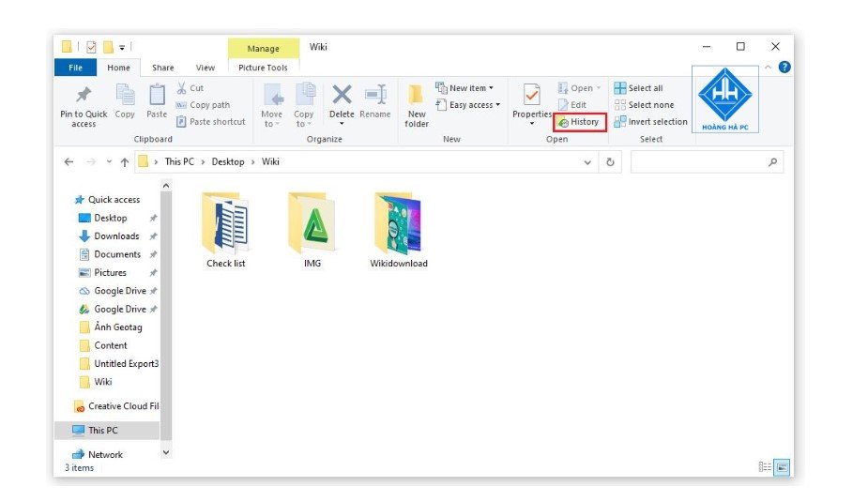Open Creative Cloud Files in sidebar
Screen dimensions: 868x502
tap(116, 406)
